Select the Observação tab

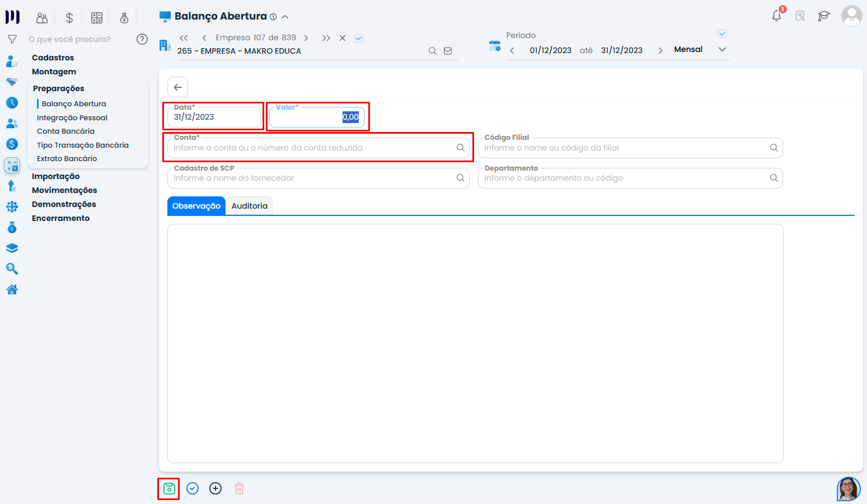point(196,206)
